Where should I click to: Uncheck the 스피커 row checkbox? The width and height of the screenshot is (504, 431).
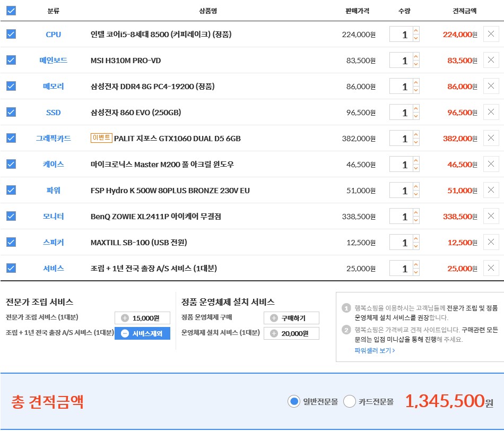(x=11, y=242)
